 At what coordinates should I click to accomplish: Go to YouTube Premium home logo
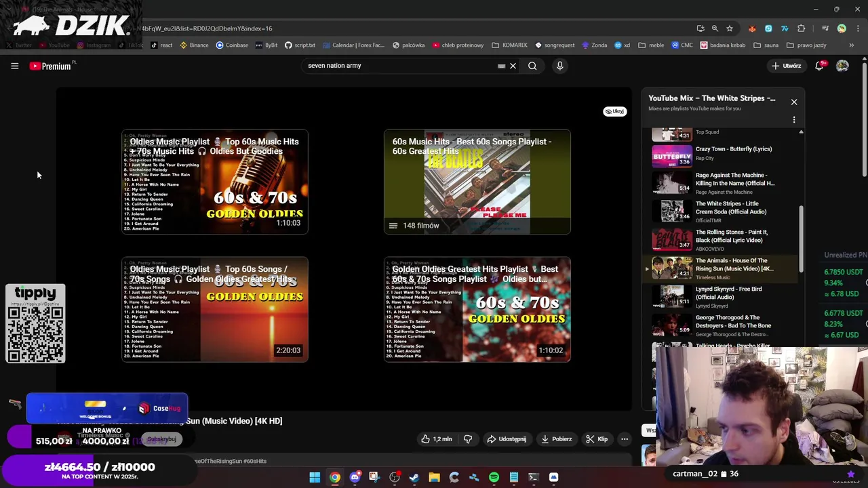[50, 66]
